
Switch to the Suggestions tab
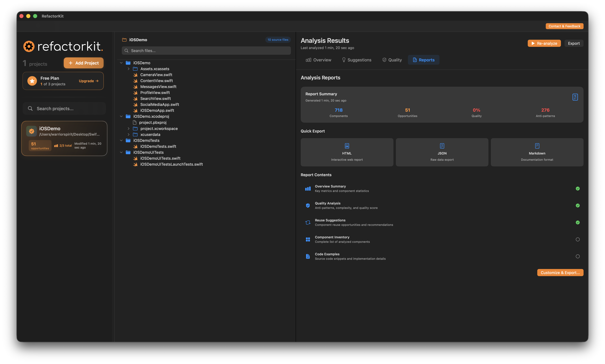(x=357, y=60)
